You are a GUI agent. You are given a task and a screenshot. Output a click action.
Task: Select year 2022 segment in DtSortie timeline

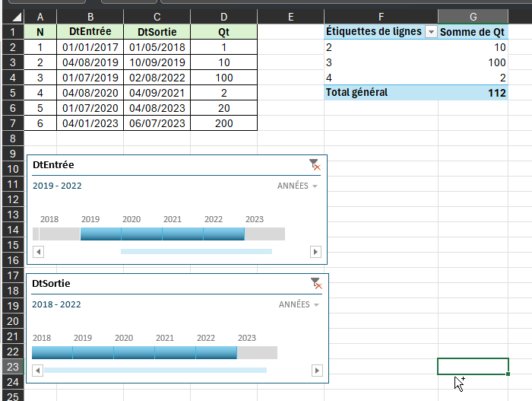point(216,353)
